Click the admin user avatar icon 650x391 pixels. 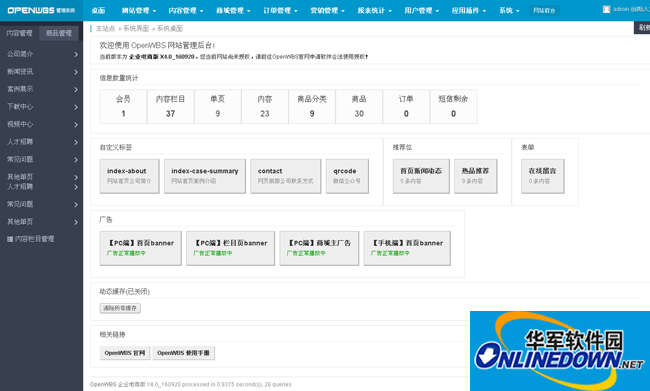(606, 9)
